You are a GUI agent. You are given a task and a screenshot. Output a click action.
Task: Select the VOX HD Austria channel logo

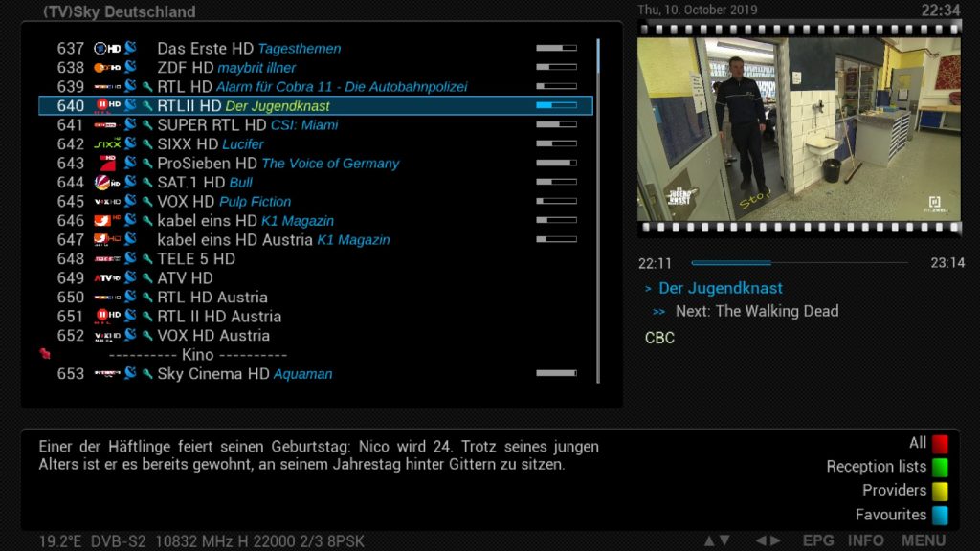[107, 336]
